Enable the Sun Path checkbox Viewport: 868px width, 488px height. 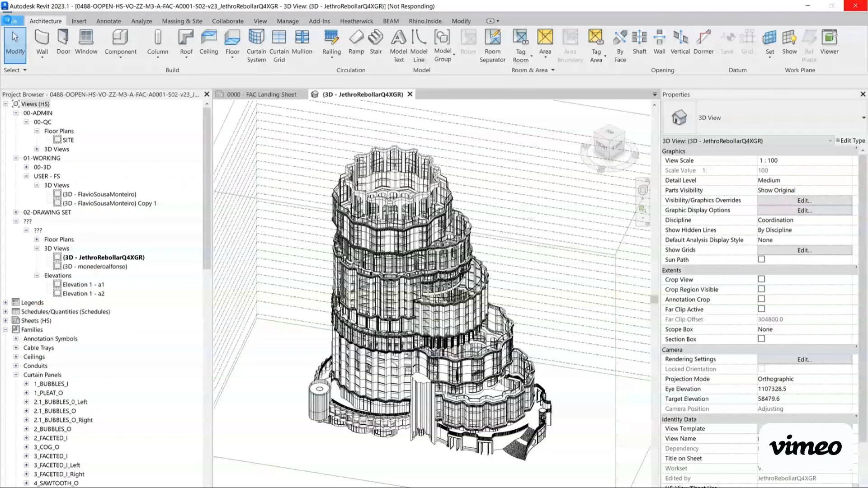click(x=761, y=259)
